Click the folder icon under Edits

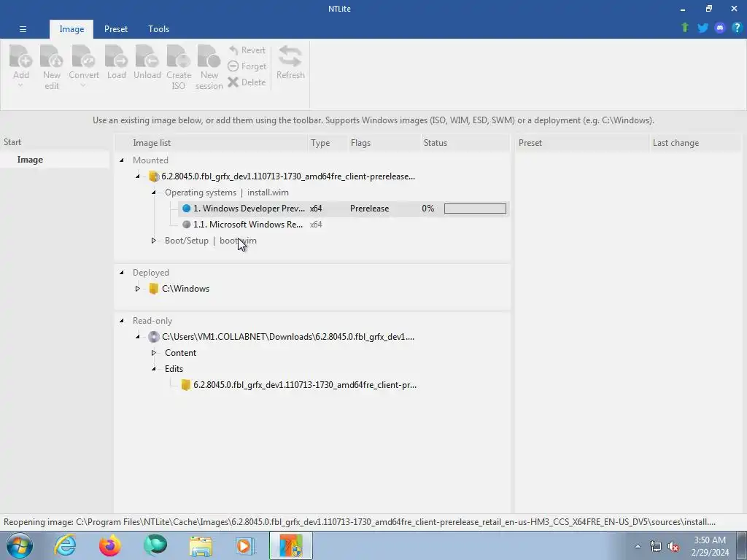[x=186, y=385]
